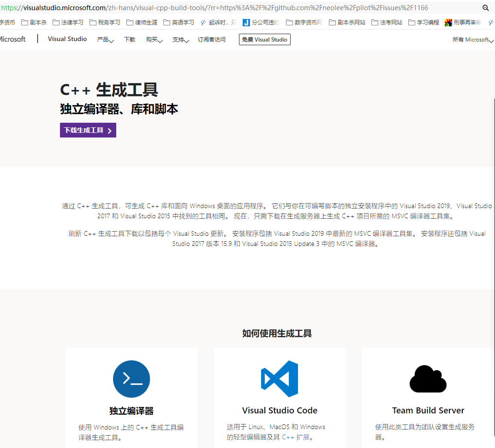Click the 免费 Visual Studio button
The image size is (495, 448).
pos(264,40)
